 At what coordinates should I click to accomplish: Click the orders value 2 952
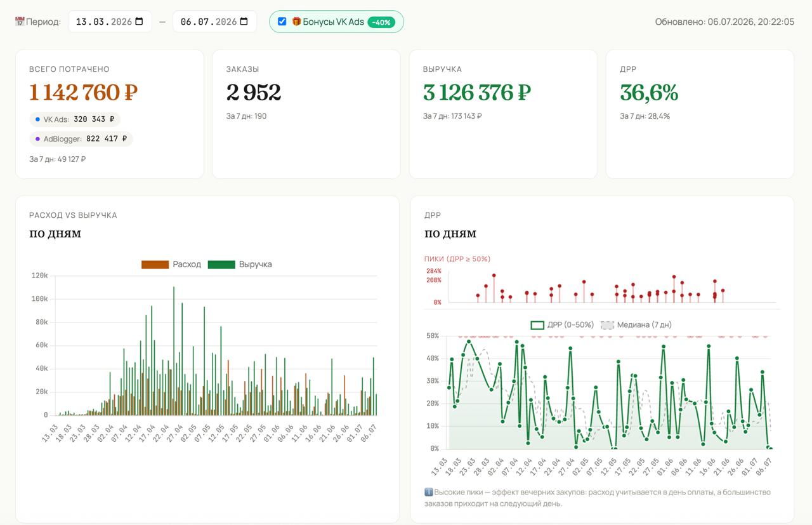click(254, 93)
